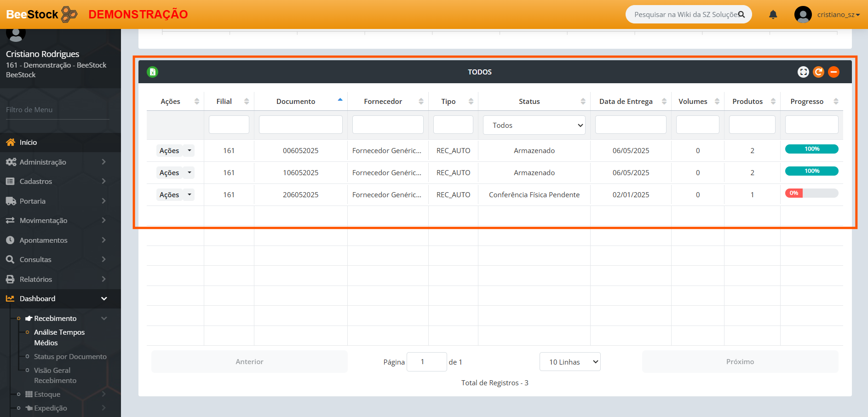Click the Próximo page button
868x417 pixels.
[740, 362]
